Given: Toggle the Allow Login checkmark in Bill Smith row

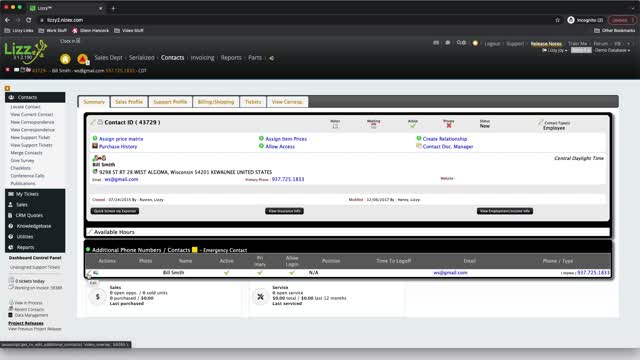Looking at the screenshot, I should pos(291,273).
